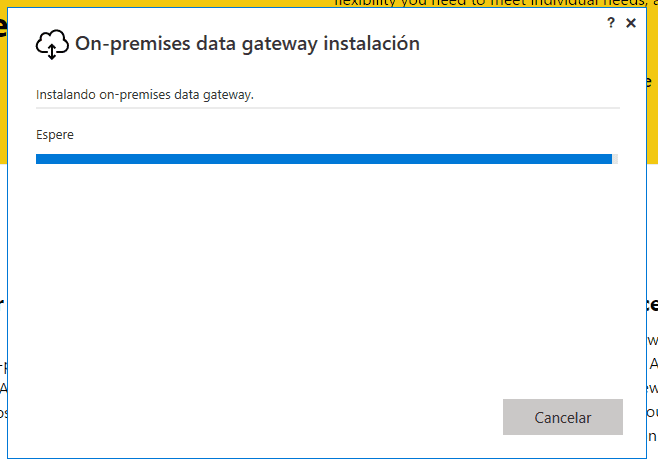Click bold heading fragment at right page edge
The height and width of the screenshot is (473, 658).
[x=653, y=304]
